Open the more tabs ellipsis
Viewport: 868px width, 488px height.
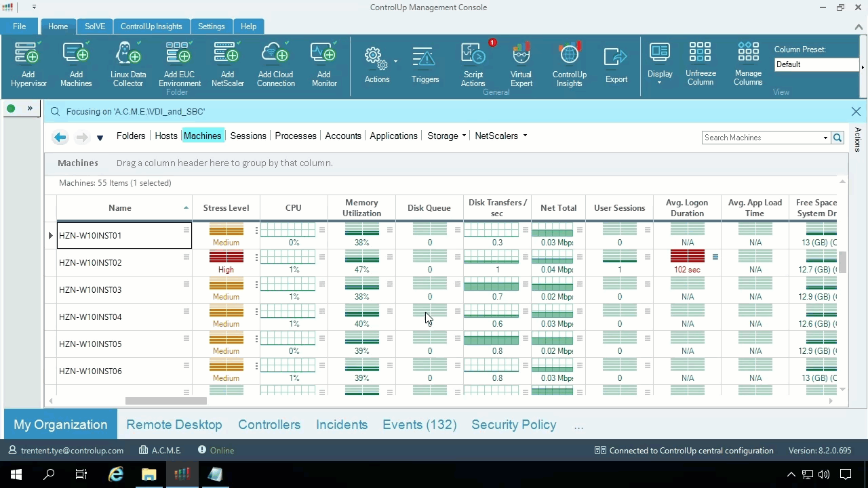[x=578, y=426]
